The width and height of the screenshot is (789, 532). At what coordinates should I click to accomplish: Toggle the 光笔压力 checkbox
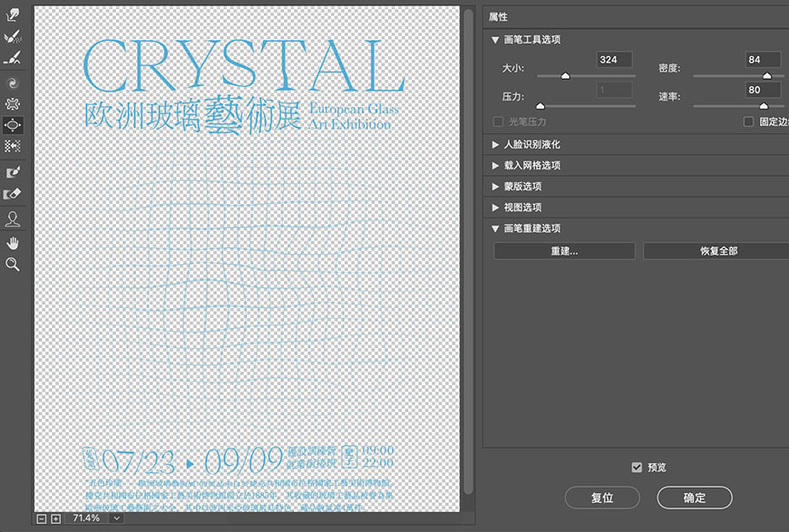[x=498, y=121]
